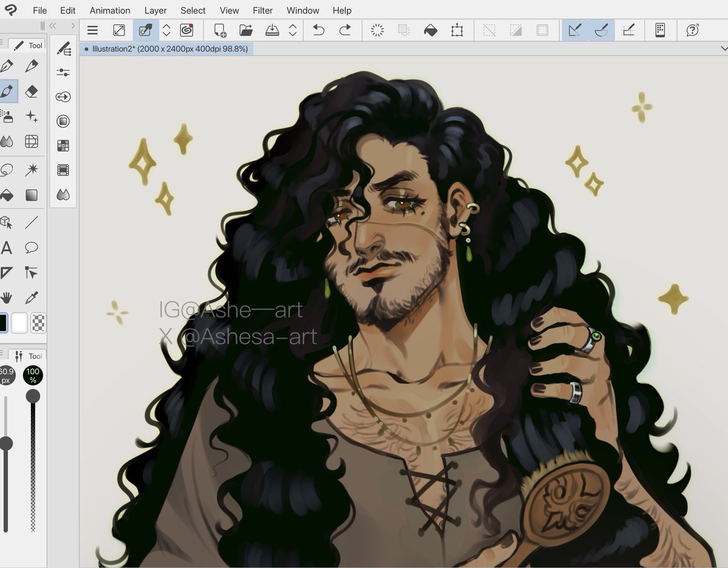Redo the last action

click(x=345, y=30)
